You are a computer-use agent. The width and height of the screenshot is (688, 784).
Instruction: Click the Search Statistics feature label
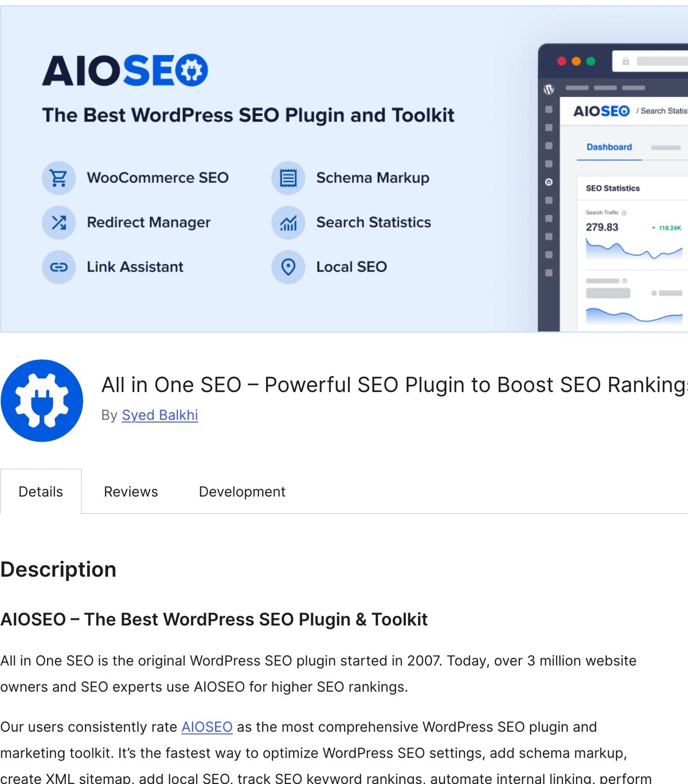(x=374, y=223)
